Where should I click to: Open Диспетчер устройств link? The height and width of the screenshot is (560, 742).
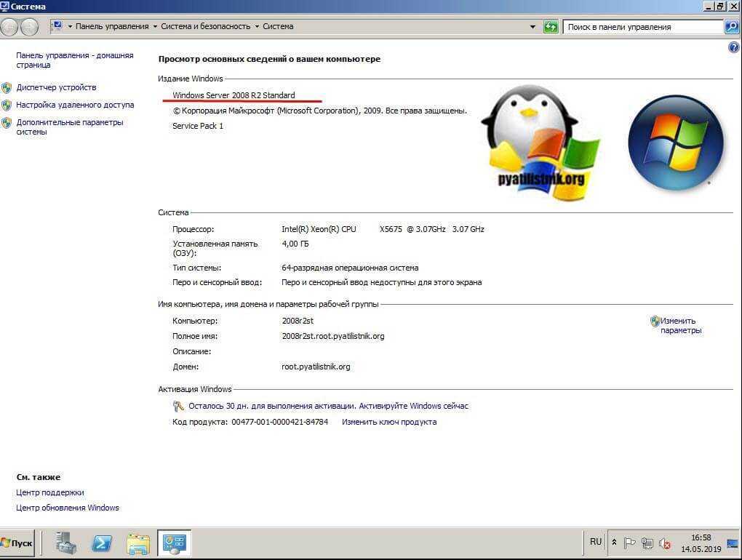coord(56,87)
